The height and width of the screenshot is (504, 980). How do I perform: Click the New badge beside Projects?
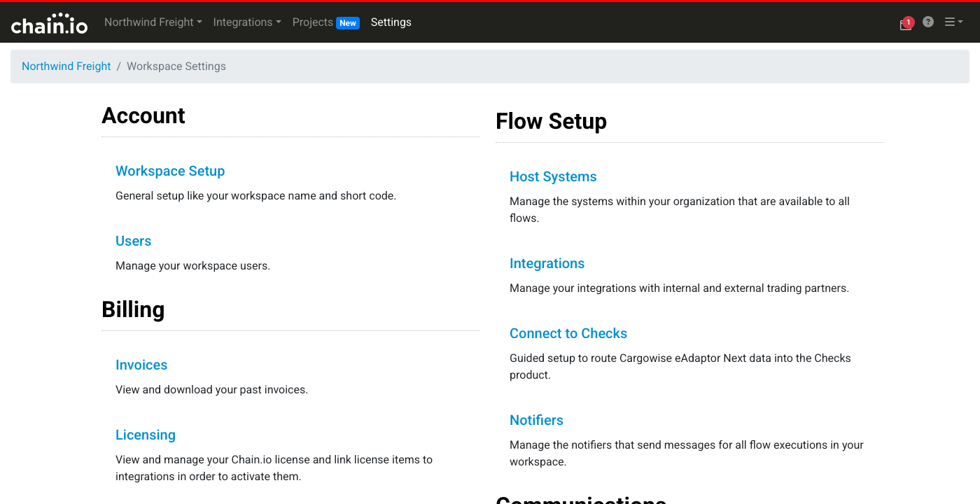click(x=348, y=23)
